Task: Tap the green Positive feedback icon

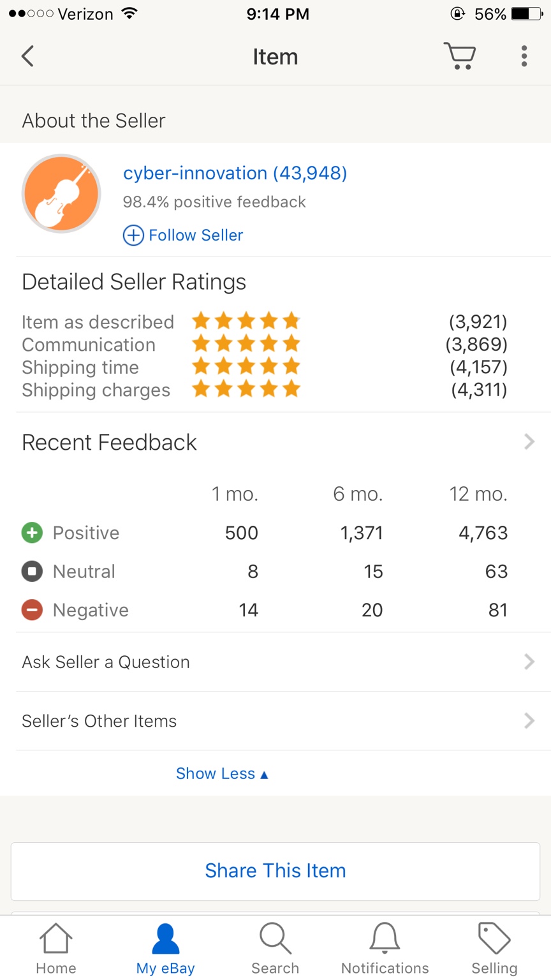Action: [x=32, y=533]
